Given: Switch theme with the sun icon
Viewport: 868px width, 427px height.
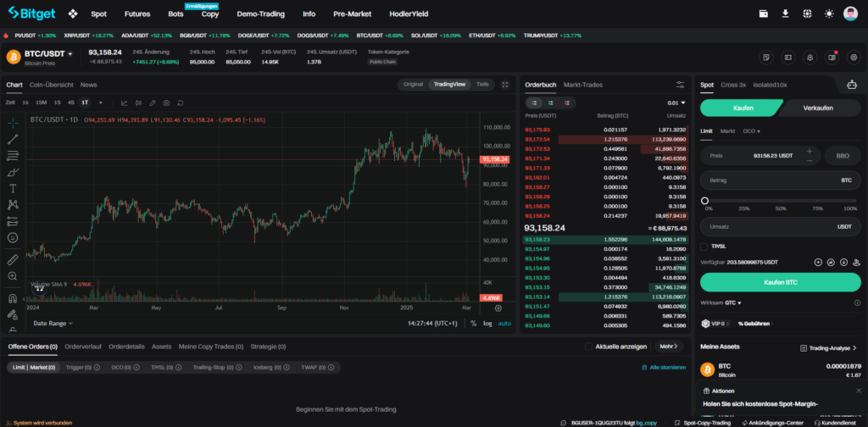Looking at the screenshot, I should point(829,14).
